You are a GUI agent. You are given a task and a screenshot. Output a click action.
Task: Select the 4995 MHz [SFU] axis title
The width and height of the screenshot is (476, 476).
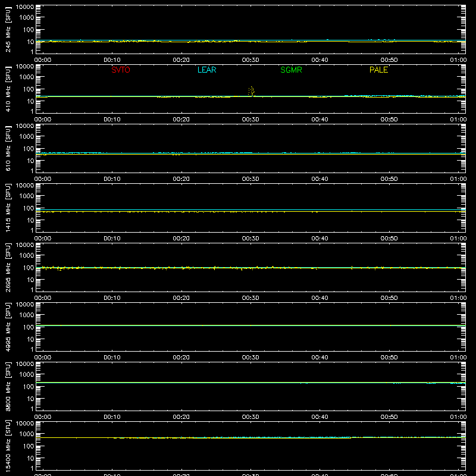pos(8,327)
